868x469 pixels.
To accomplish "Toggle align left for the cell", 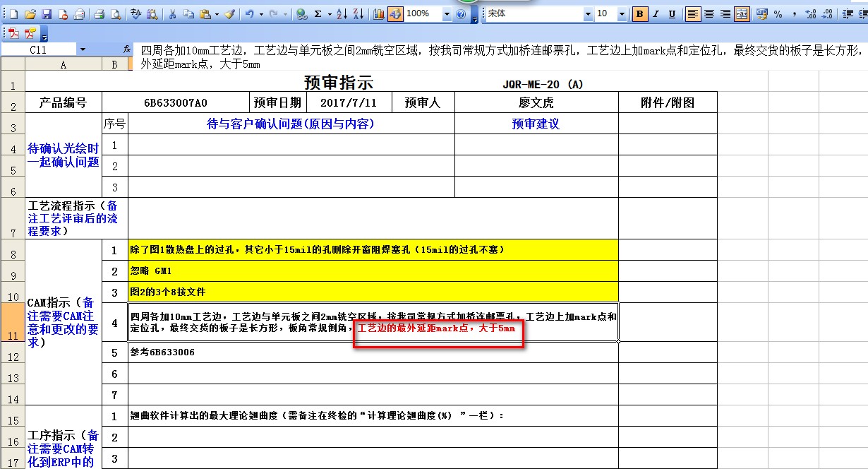I will point(693,14).
